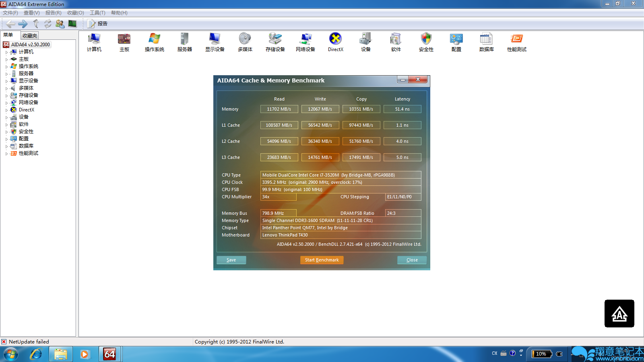
Task: Open the 主板 motherboard icon
Action: tap(124, 42)
